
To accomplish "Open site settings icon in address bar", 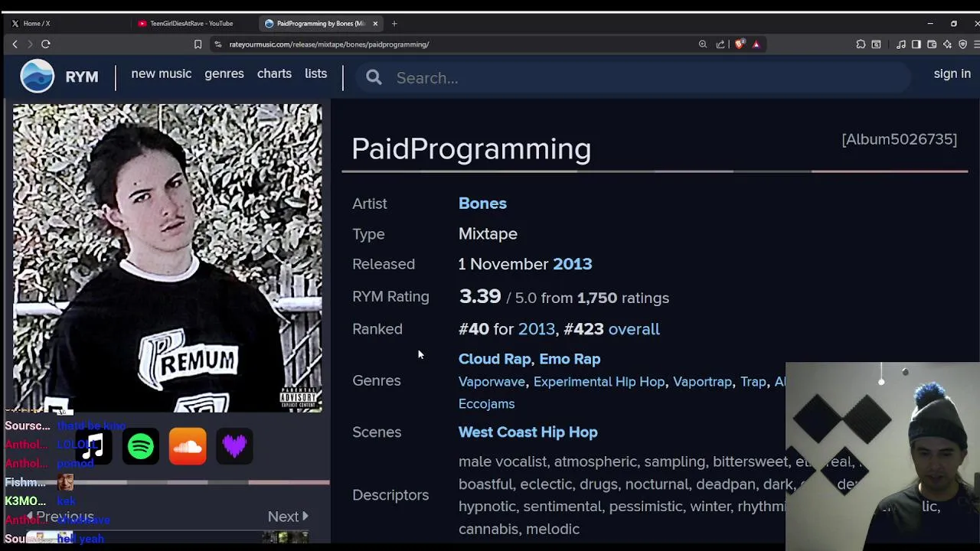I will click(218, 44).
